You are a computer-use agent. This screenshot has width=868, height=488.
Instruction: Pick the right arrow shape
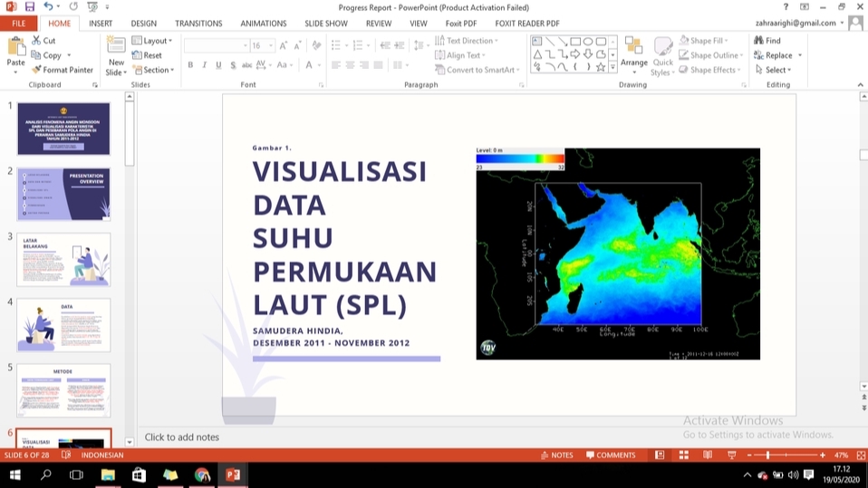(575, 54)
